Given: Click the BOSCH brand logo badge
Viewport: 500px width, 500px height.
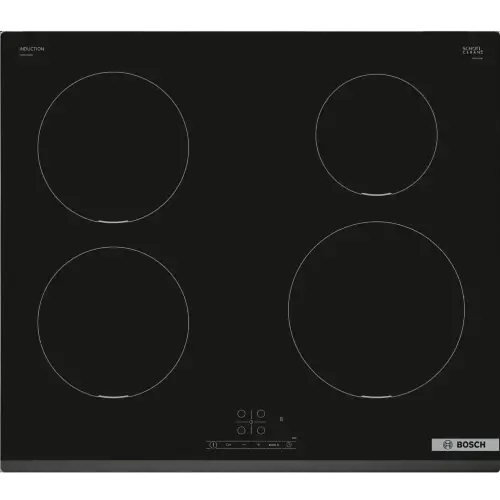Looking at the screenshot, I should click(x=465, y=445).
